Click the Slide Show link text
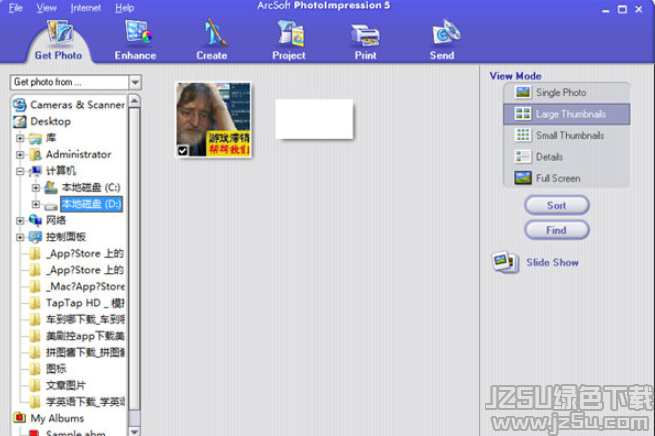 tap(552, 263)
